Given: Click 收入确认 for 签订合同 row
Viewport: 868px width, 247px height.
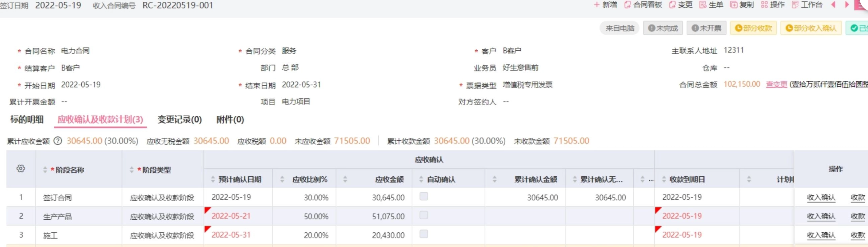Looking at the screenshot, I should (821, 197).
